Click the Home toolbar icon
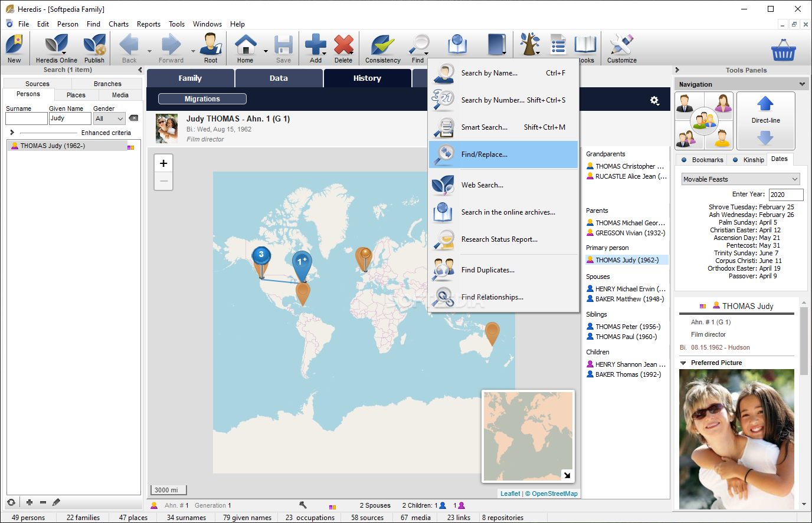 (x=245, y=48)
